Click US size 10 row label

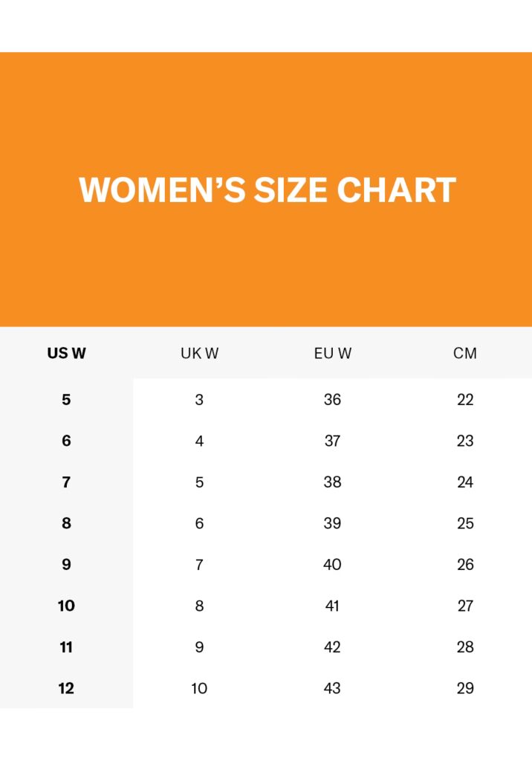66,606
